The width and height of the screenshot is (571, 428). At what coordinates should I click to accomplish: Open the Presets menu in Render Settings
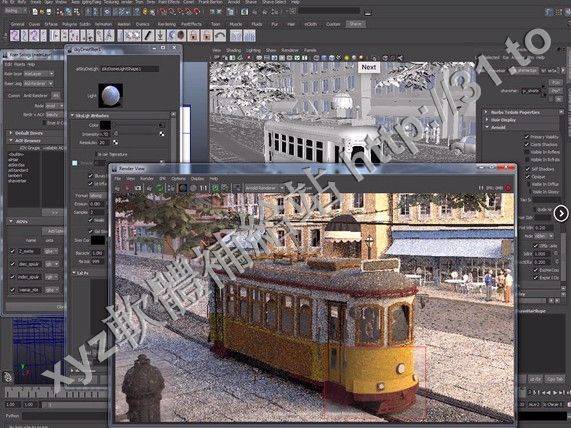19,64
